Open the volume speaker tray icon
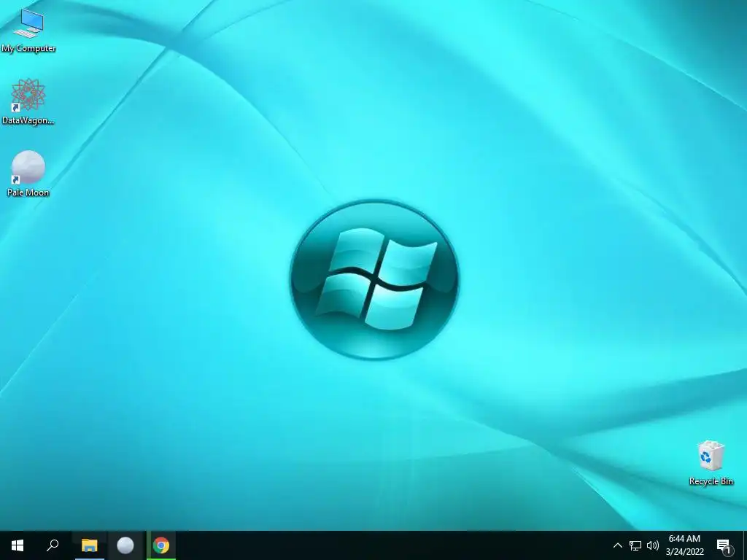Screen dimensions: 747x560 click(x=653, y=545)
